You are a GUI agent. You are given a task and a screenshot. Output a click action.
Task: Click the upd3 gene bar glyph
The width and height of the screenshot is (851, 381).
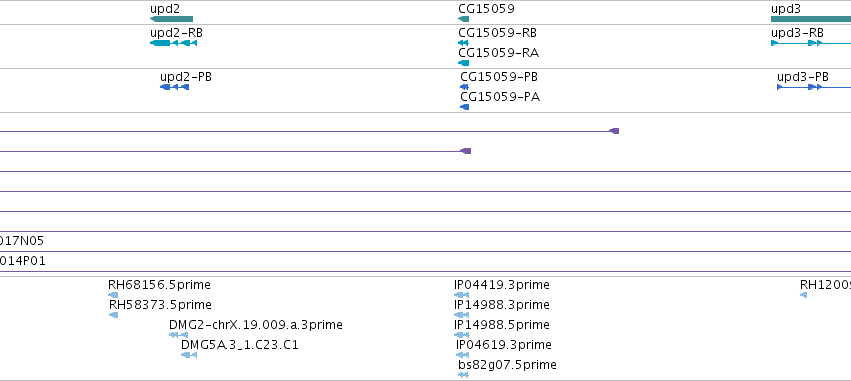[x=811, y=19]
